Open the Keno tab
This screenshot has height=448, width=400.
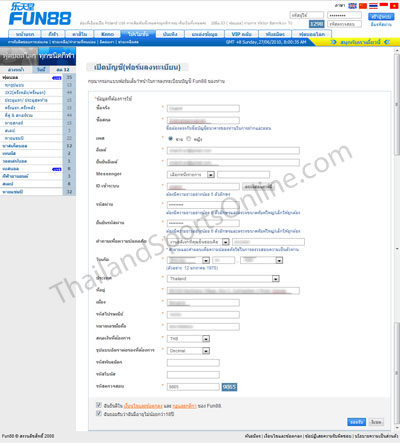click(107, 34)
